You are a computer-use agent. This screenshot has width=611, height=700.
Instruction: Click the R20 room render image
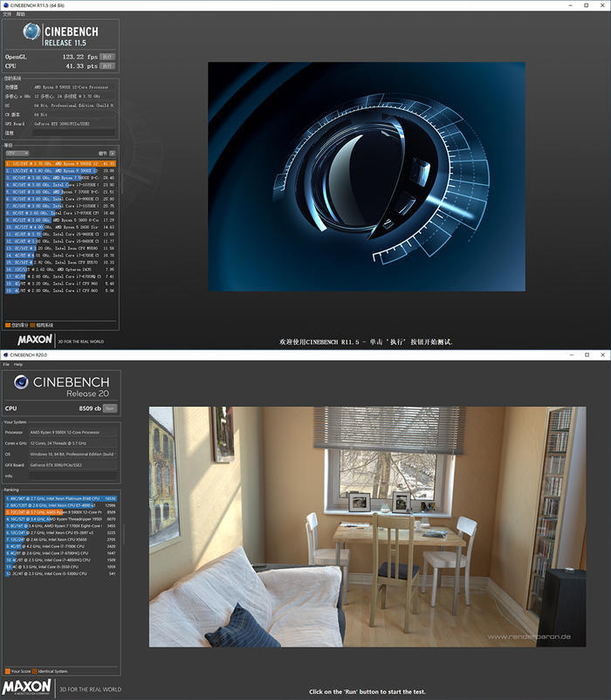coord(367,526)
